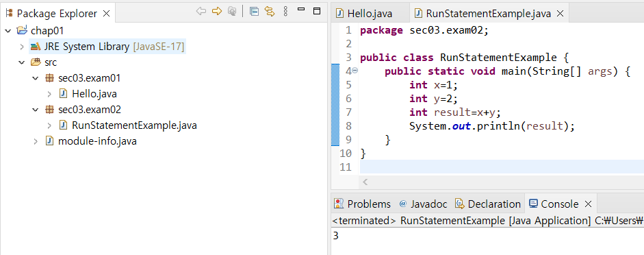Click line number 1 in the editor
Image resolution: width=644 pixels, height=255 pixels.
349,30
